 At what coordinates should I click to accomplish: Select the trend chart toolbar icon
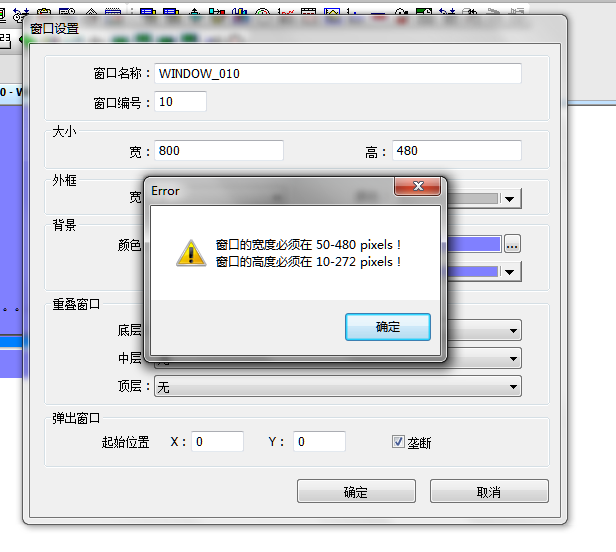point(286,12)
